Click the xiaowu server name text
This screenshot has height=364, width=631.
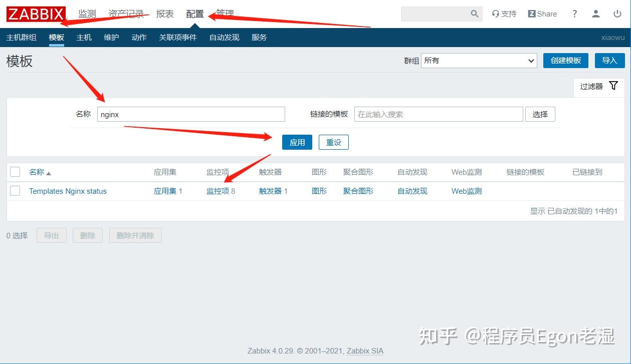[613, 38]
